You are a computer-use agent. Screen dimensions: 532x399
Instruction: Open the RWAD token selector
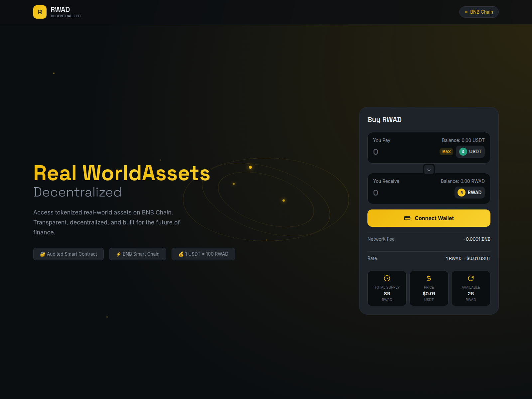pyautogui.click(x=469, y=193)
